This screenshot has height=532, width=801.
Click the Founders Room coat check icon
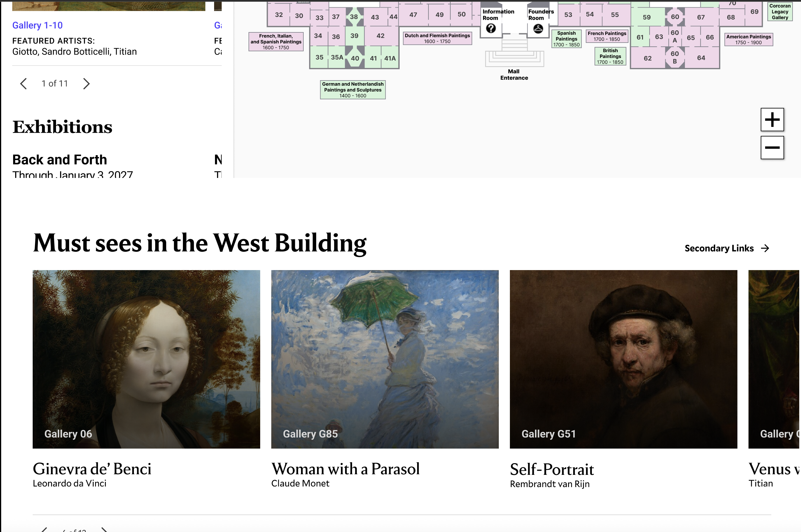click(538, 29)
